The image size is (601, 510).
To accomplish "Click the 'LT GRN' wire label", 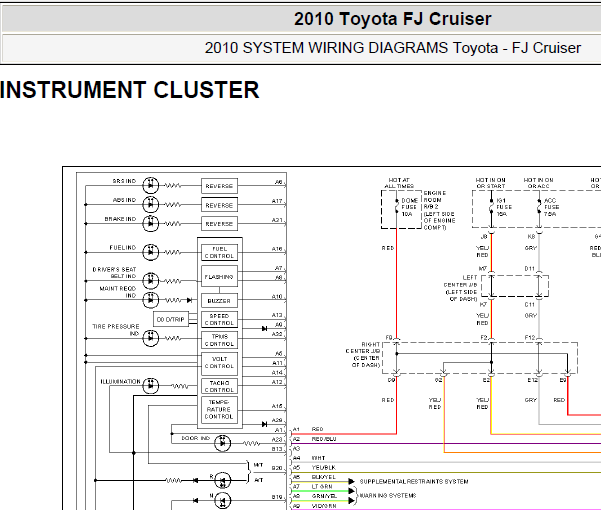I will (322, 487).
